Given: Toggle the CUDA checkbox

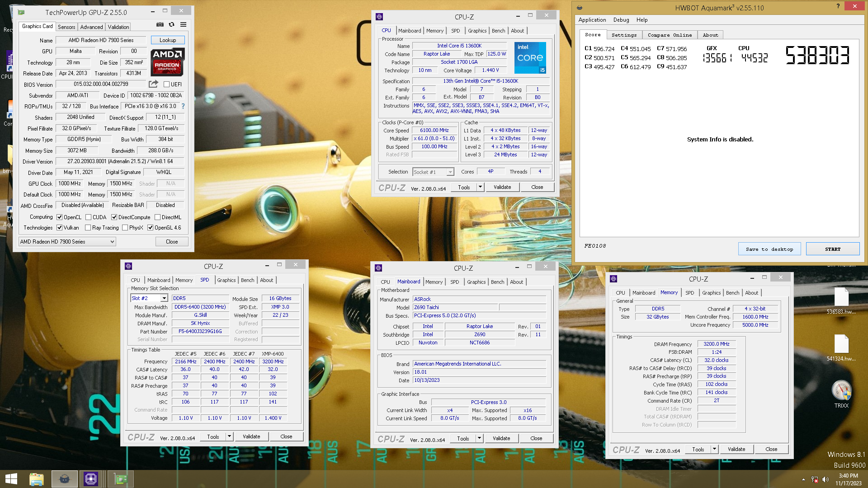Looking at the screenshot, I should [x=89, y=217].
